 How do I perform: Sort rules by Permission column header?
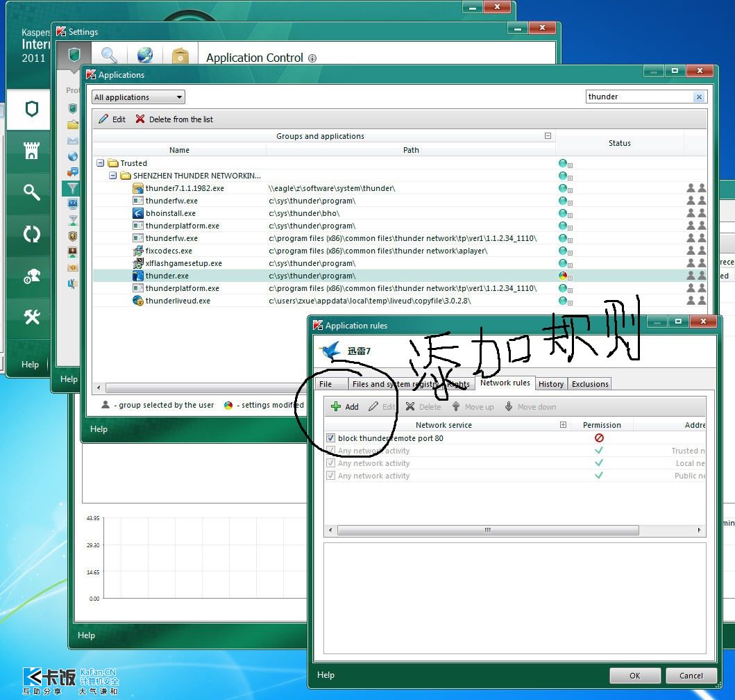point(602,425)
